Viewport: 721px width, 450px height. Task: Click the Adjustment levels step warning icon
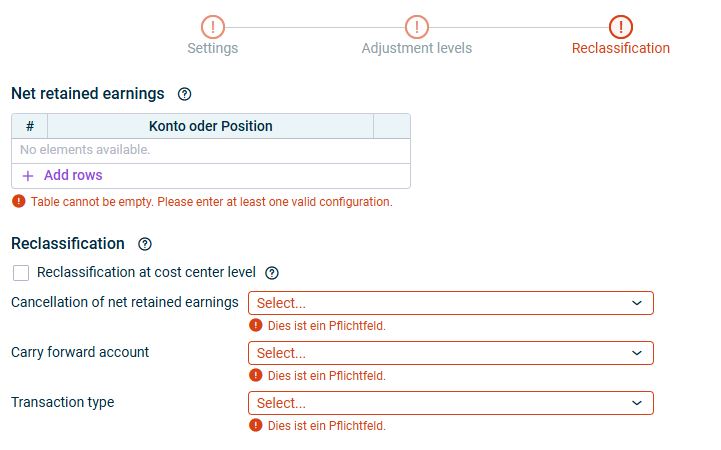pos(416,27)
